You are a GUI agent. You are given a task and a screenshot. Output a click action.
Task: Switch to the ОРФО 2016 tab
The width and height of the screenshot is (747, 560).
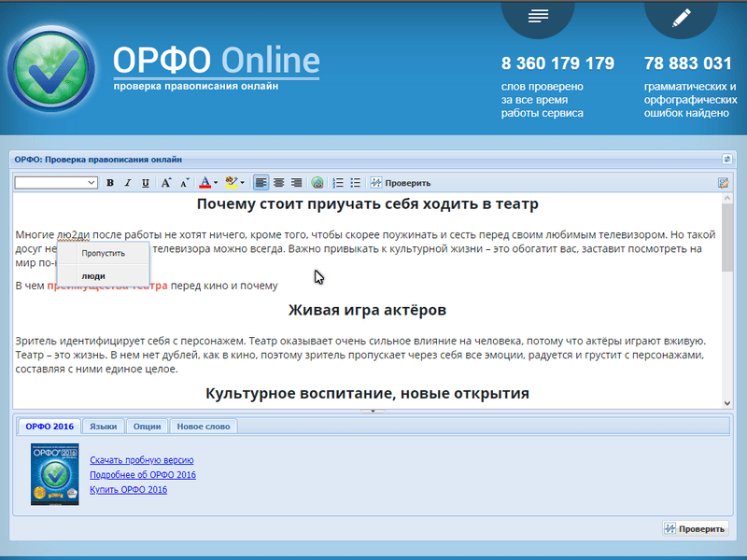click(49, 427)
